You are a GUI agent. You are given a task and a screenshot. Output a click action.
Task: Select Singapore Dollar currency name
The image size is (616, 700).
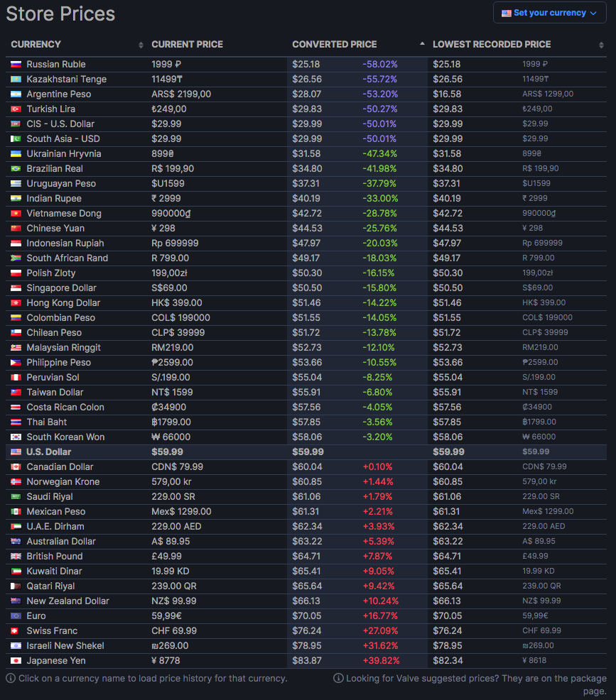(61, 288)
